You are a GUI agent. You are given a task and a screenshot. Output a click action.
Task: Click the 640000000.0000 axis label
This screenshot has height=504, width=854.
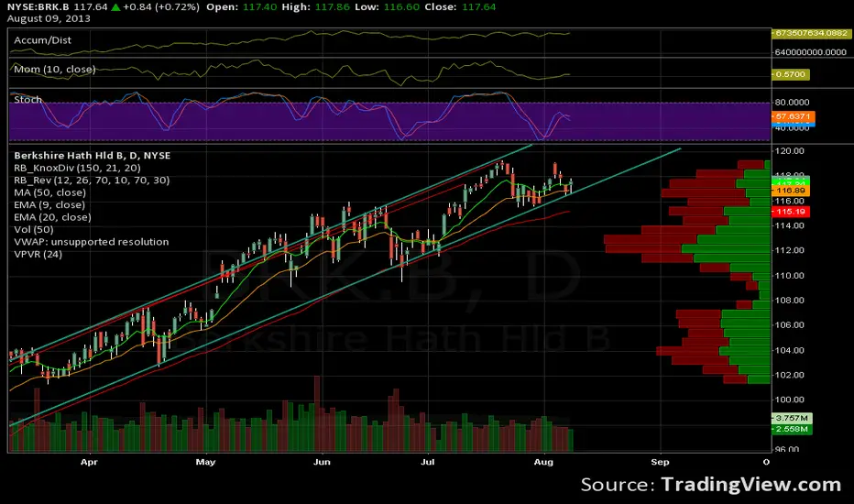[x=811, y=52]
